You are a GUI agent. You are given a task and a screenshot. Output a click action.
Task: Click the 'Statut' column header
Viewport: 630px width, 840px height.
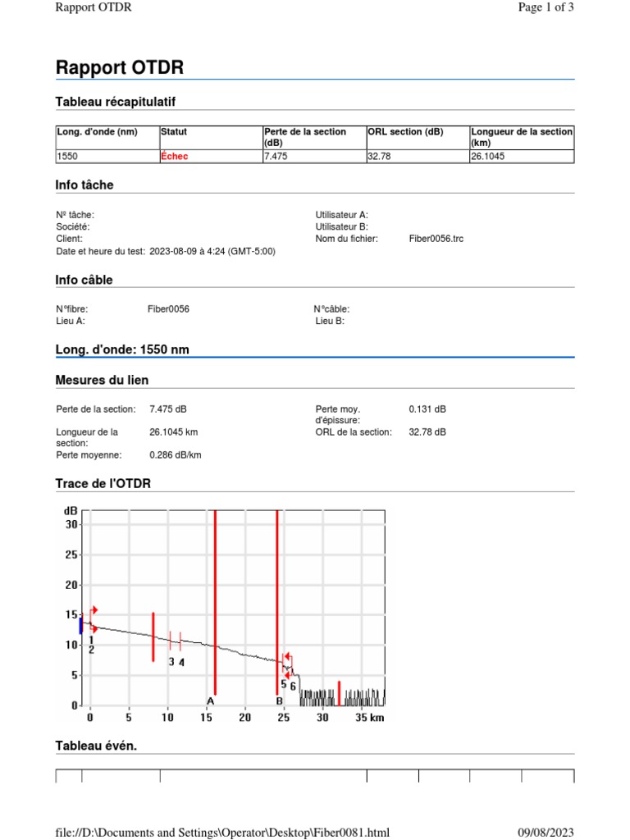211,138
